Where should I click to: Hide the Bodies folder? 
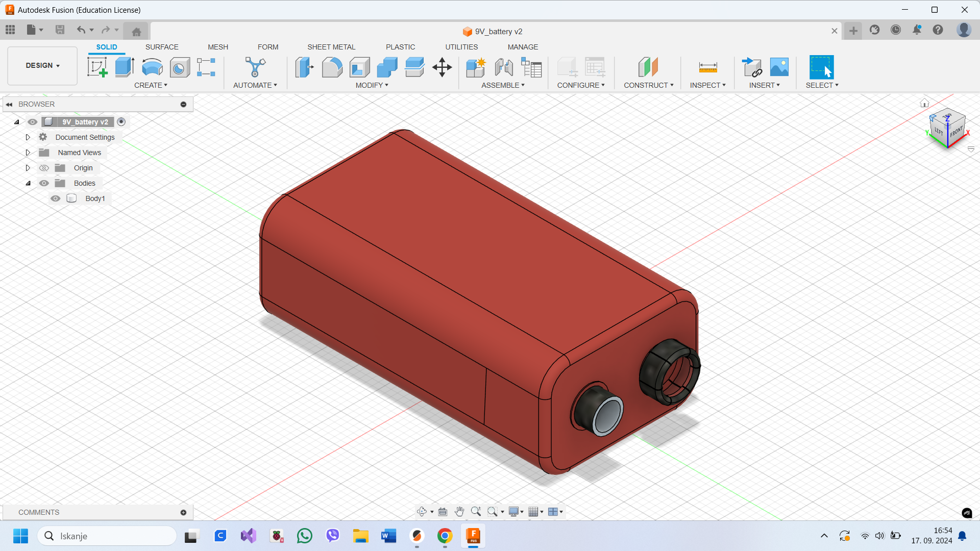point(44,183)
